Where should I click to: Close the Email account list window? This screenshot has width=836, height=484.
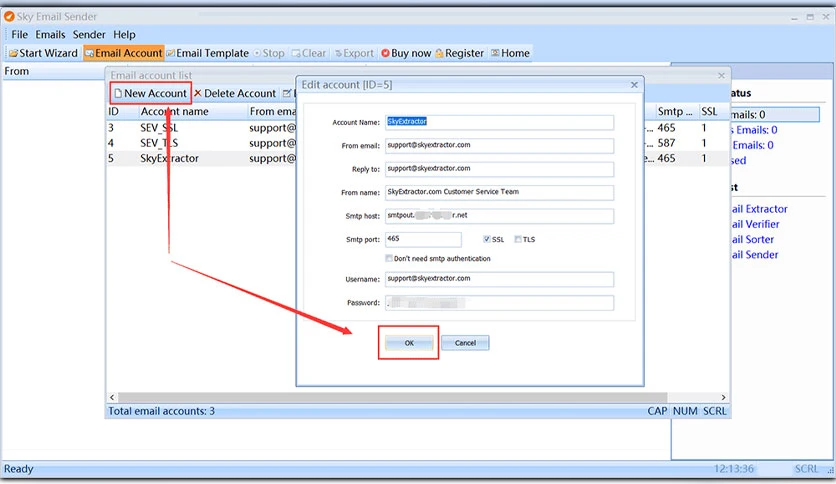721,76
